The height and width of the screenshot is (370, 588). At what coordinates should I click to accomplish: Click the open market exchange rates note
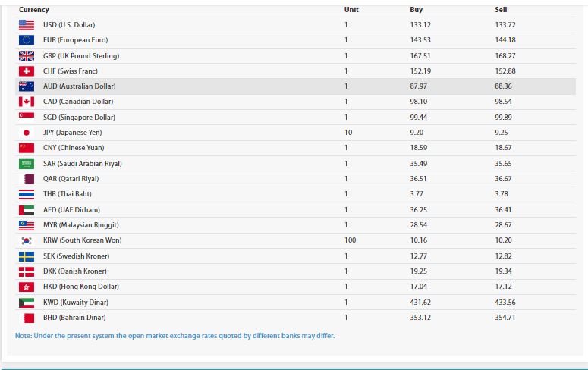click(x=175, y=335)
